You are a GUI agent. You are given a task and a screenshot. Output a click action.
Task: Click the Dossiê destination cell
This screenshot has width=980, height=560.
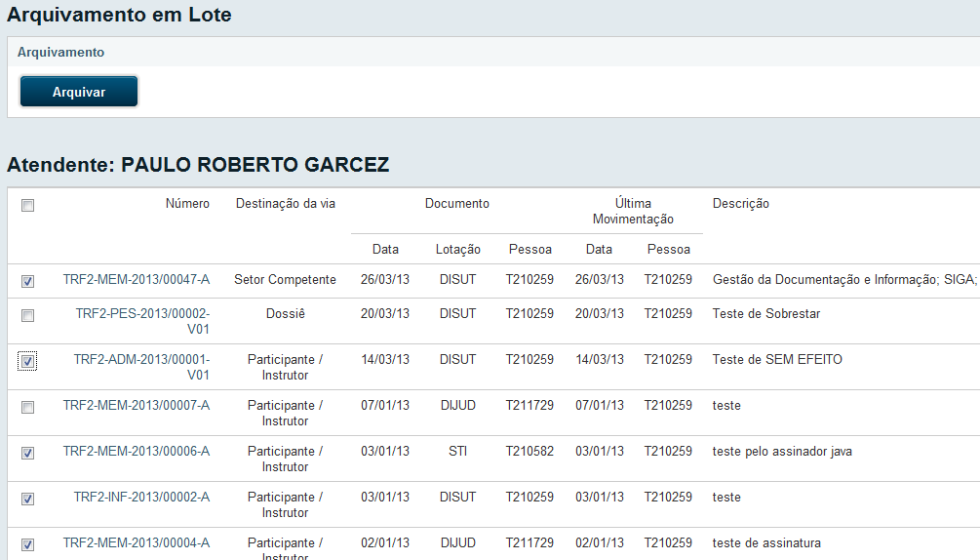tap(286, 313)
